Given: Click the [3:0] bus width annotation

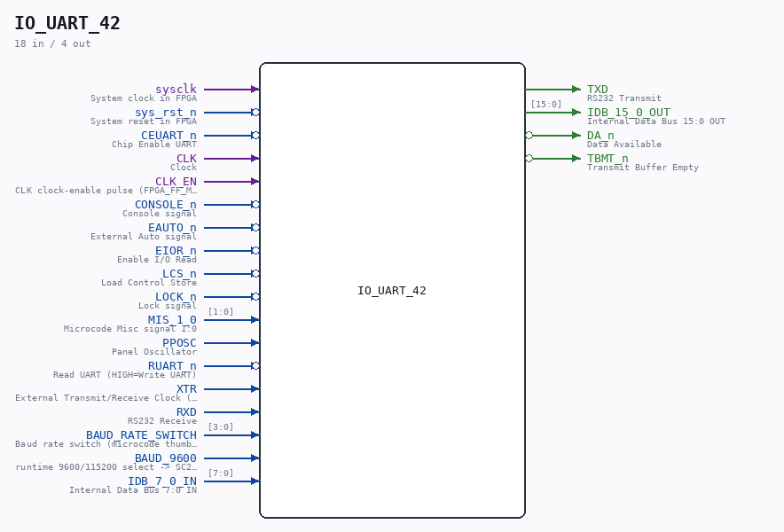Looking at the screenshot, I should [x=221, y=426].
